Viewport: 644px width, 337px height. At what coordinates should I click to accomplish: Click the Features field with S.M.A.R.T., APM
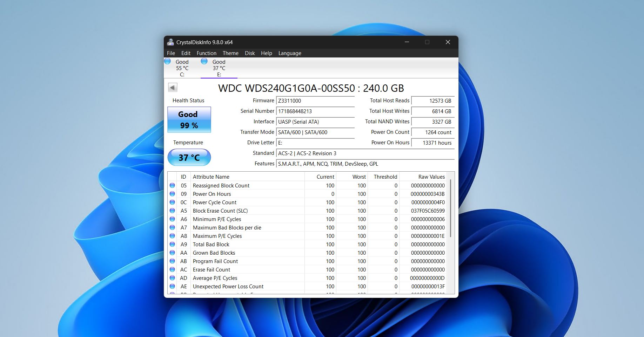pos(365,164)
